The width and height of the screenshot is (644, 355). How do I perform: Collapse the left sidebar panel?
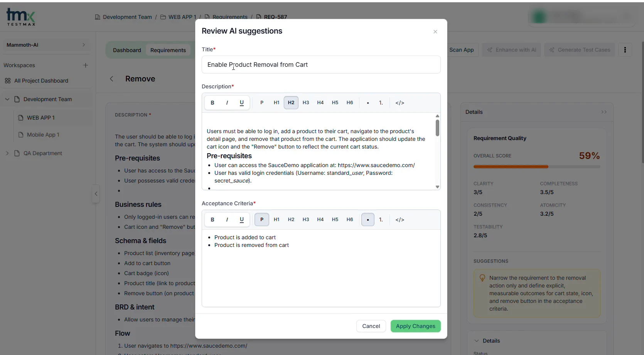point(96,194)
